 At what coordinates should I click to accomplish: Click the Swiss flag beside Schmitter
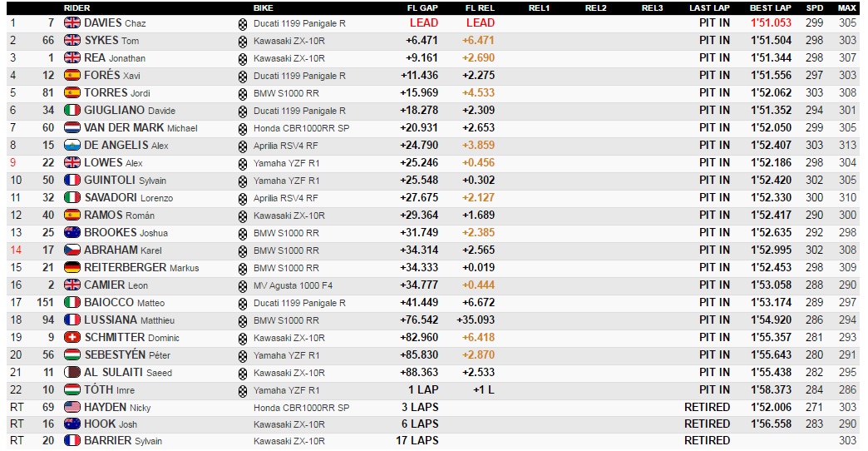pyautogui.click(x=72, y=338)
